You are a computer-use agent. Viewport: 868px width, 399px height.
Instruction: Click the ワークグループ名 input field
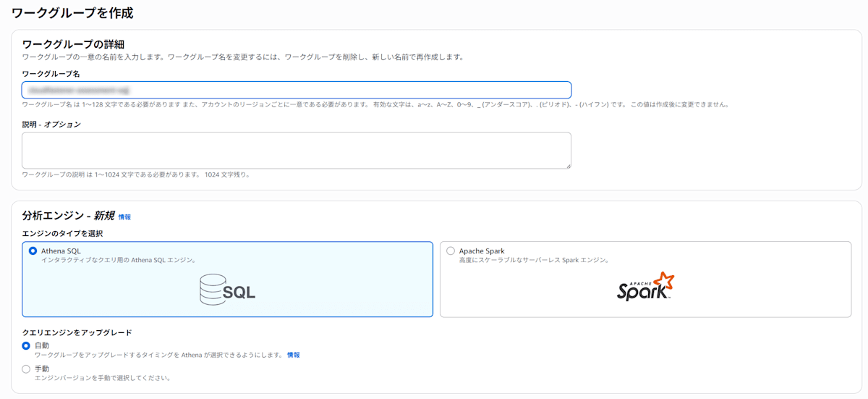297,90
